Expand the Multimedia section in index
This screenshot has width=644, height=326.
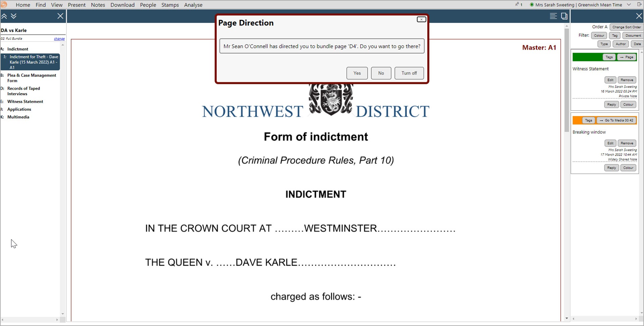[18, 117]
